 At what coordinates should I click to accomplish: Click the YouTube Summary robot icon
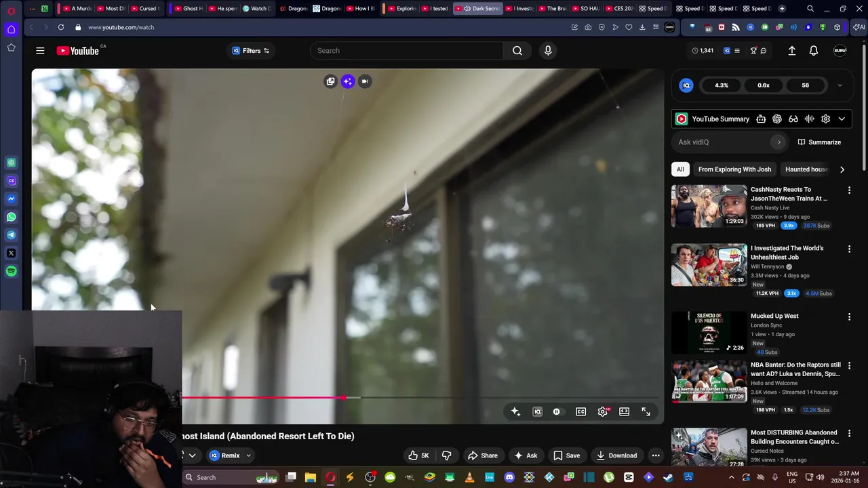(761, 119)
